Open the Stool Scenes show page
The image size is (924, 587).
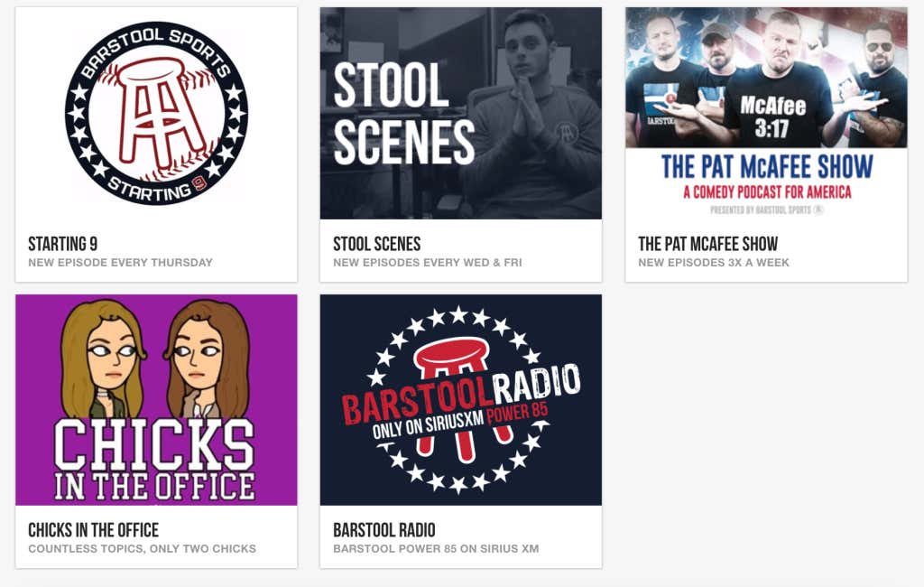tap(378, 244)
